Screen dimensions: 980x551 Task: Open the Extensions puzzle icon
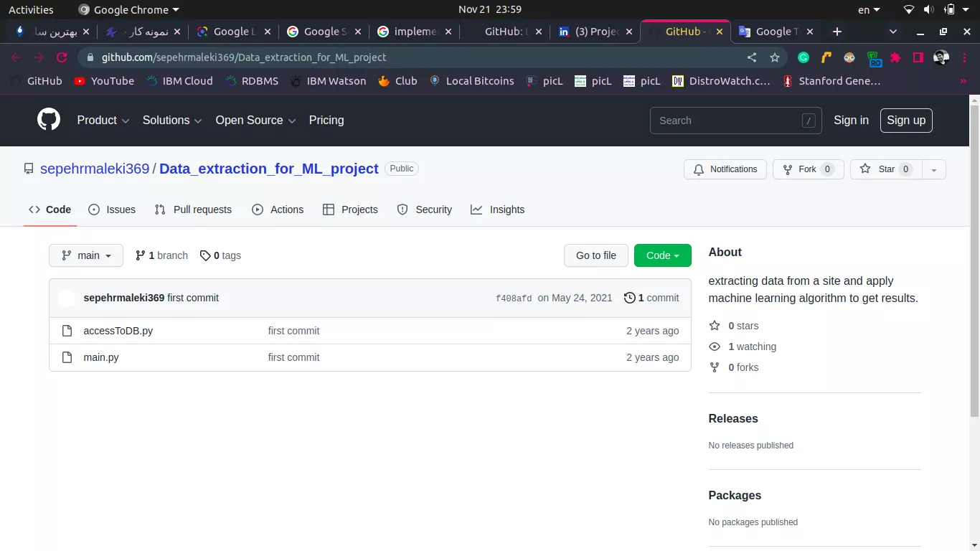(895, 57)
